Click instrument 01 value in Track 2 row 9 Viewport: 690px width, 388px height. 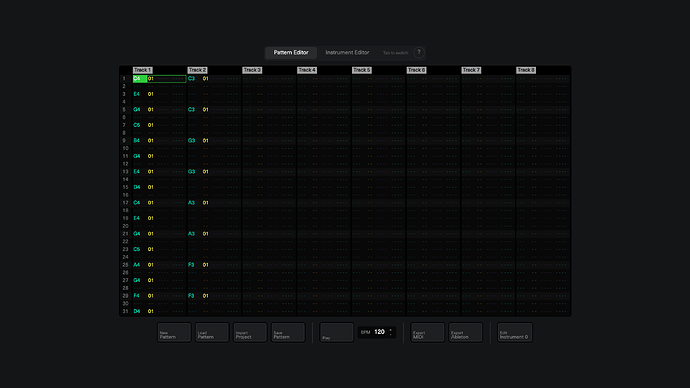tap(206, 141)
